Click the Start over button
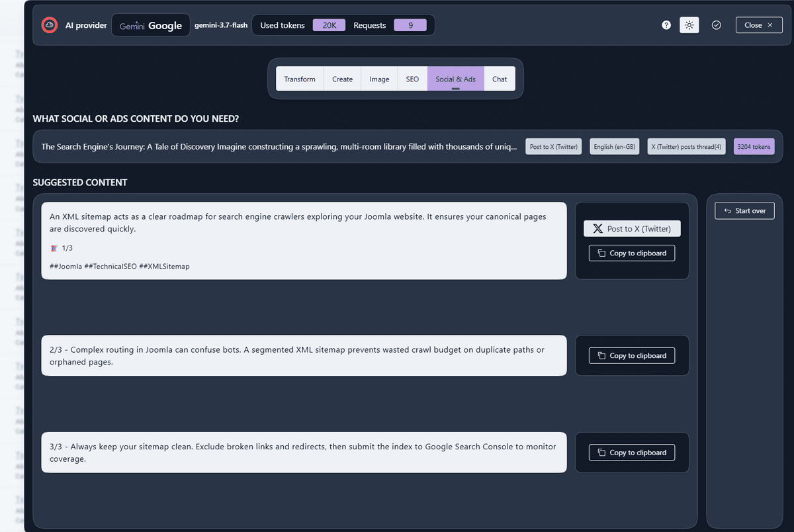This screenshot has width=794, height=532. (x=744, y=210)
